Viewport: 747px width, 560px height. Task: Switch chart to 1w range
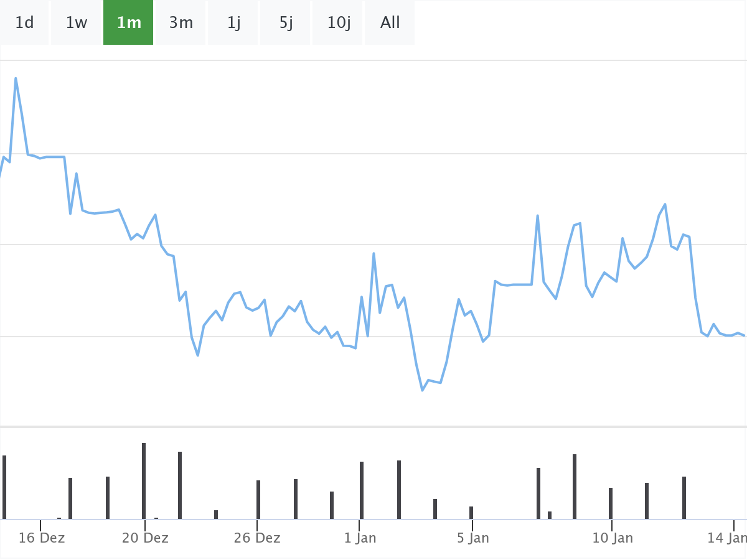pyautogui.click(x=77, y=23)
